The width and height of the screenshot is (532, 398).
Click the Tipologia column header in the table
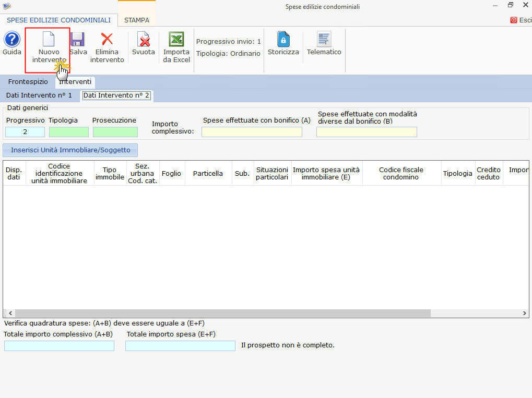(458, 173)
